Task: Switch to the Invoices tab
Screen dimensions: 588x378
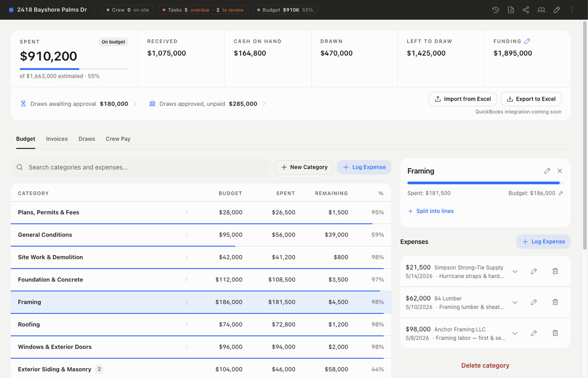Action: [x=57, y=139]
